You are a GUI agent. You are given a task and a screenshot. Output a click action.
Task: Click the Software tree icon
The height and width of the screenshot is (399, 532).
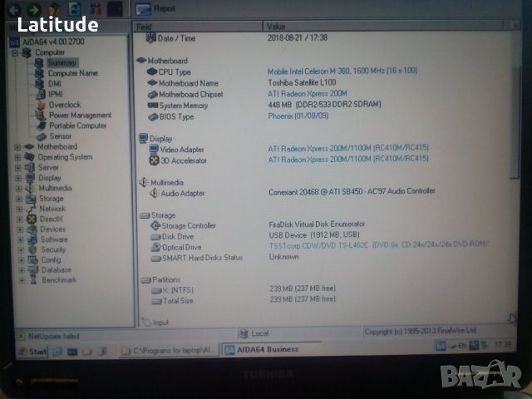tap(32, 240)
